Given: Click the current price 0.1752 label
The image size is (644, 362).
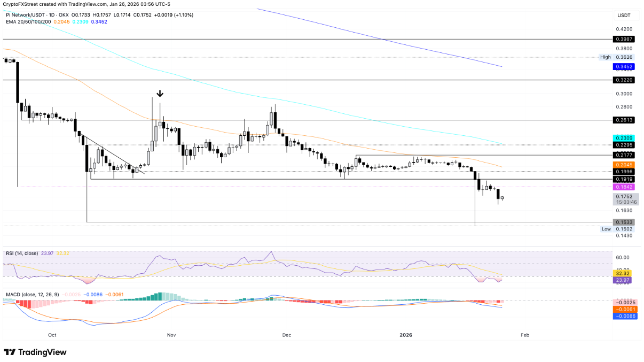Looking at the screenshot, I should click(623, 196).
